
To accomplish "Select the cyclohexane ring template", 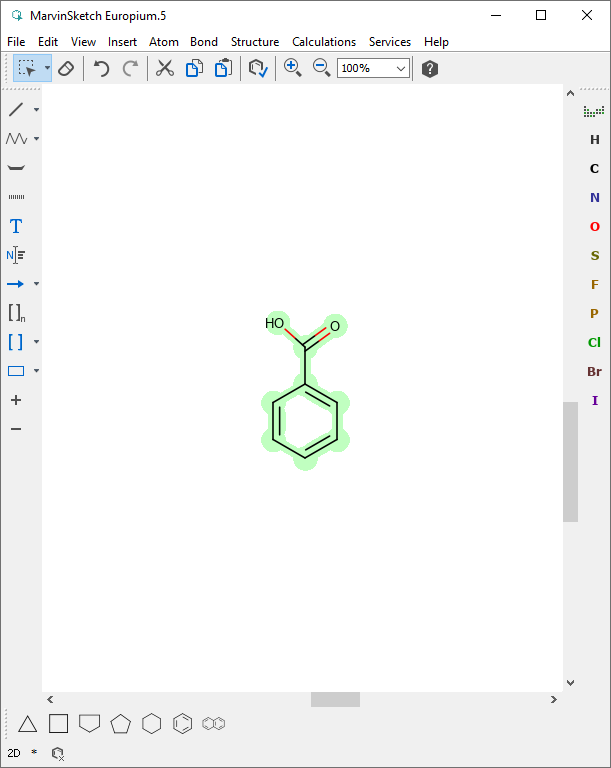I will point(151,723).
